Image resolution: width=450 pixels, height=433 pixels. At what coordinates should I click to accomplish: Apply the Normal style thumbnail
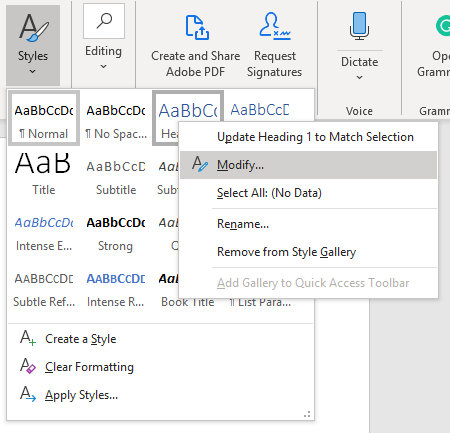click(44, 118)
